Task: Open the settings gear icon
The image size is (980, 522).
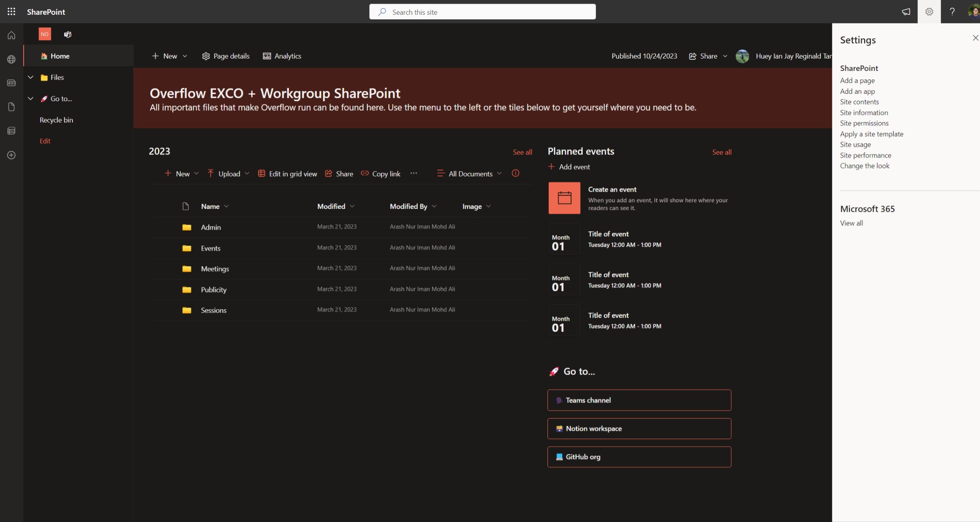Action: click(929, 11)
